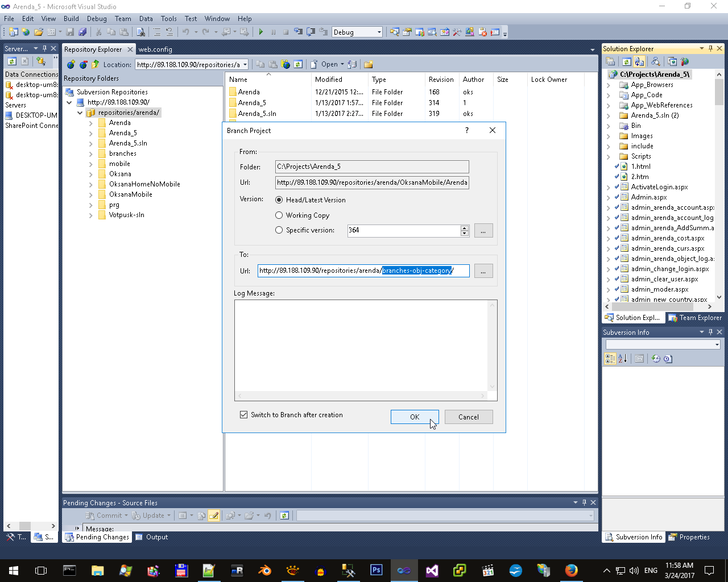Expand the App_Code folder in Solution Explorer
728x582 pixels.
(609, 95)
